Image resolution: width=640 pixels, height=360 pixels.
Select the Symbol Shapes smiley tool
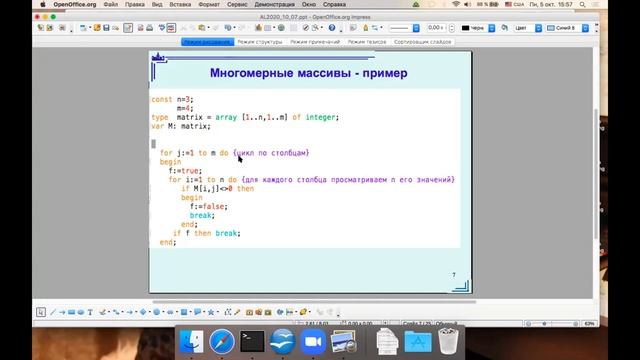pyautogui.click(x=156, y=312)
